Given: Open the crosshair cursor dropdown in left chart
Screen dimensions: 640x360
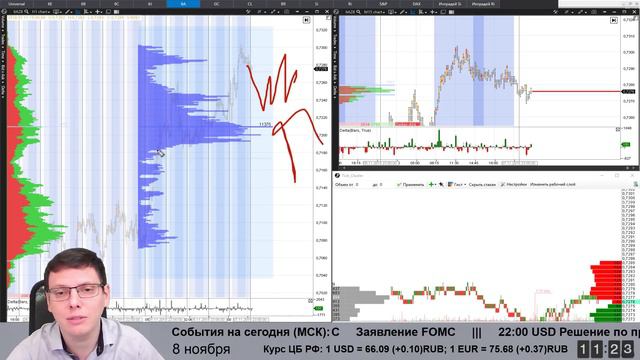Looking at the screenshot, I should pyautogui.click(x=98, y=12).
